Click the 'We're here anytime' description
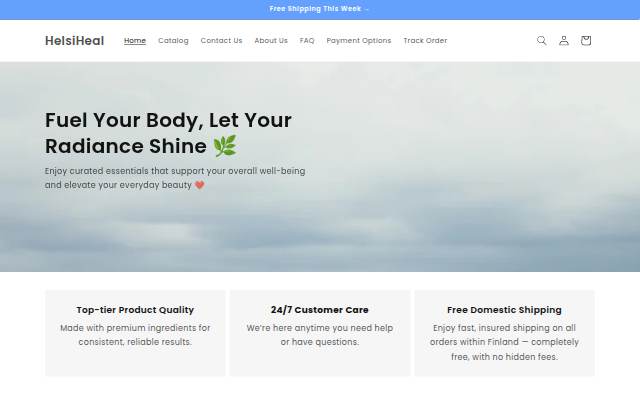The width and height of the screenshot is (640, 400). (x=320, y=335)
